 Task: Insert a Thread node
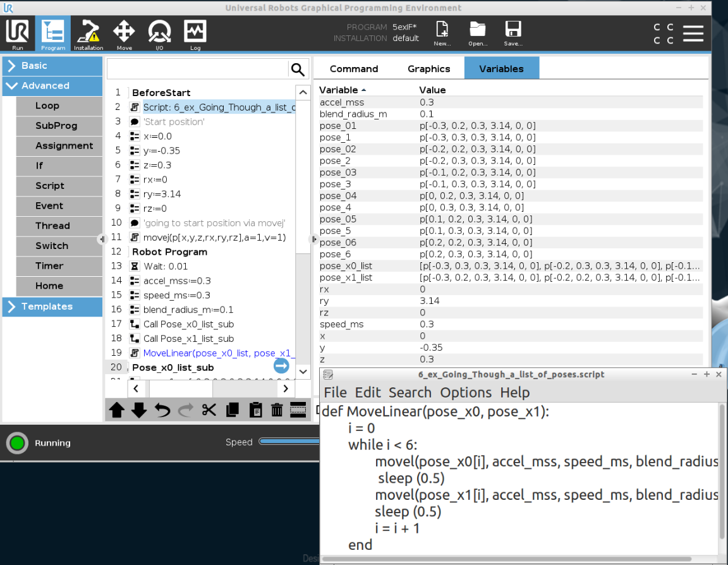pos(59,226)
